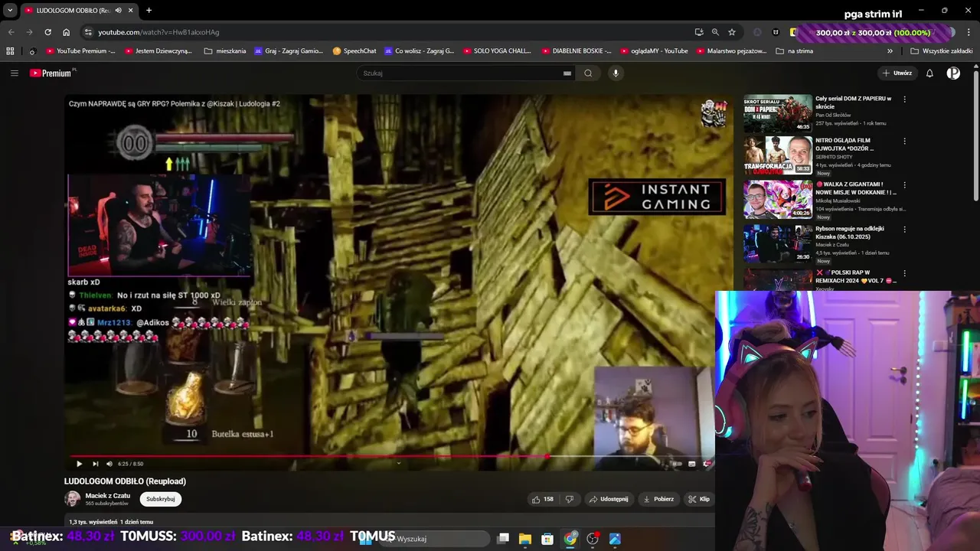Open the DIABELNIE BOSKIE bookmark
This screenshot has height=551, width=980.
[x=577, y=51]
